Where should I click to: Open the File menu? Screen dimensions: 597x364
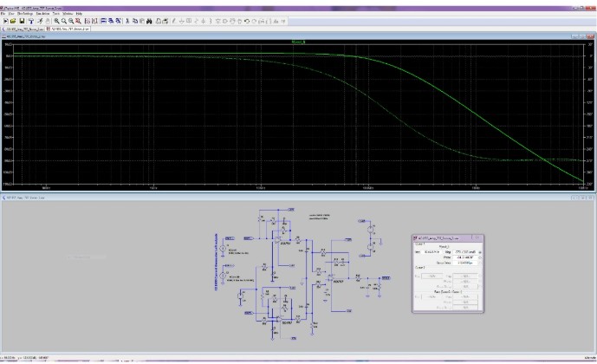pos(3,14)
